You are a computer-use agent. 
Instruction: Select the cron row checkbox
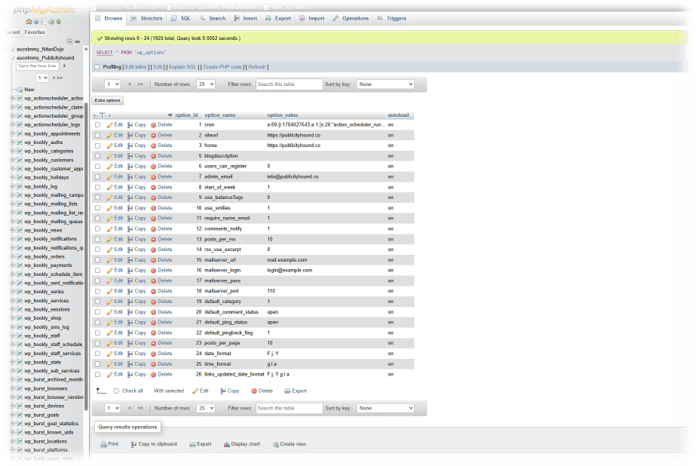tap(98, 125)
